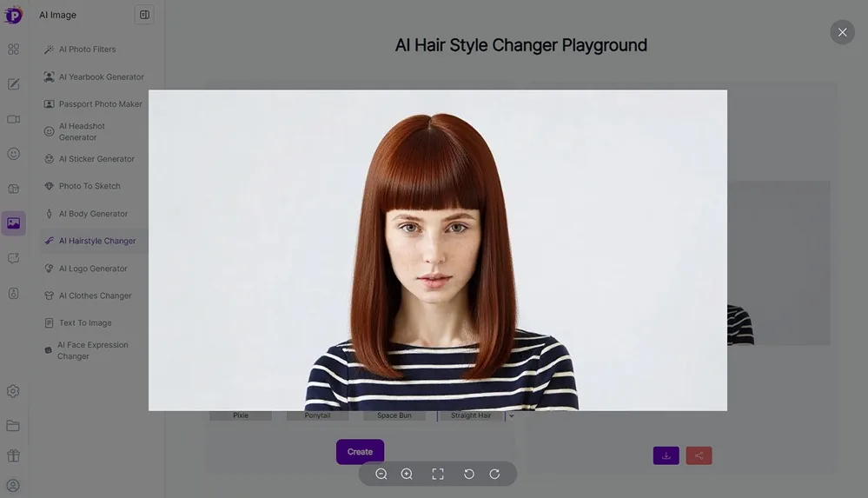Open the AI Image category in the sidebar
Viewport: 868px width, 498px height.
(13, 223)
